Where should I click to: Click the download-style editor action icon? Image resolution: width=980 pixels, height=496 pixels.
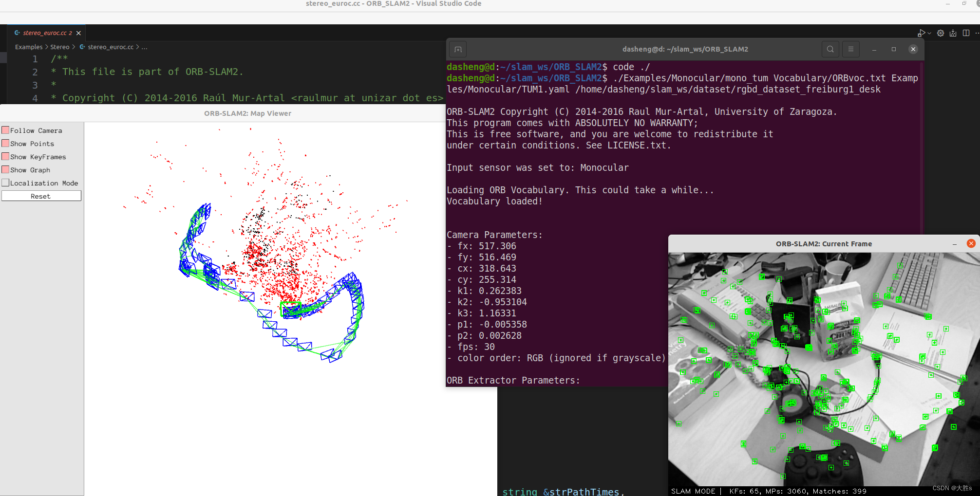[x=953, y=33]
